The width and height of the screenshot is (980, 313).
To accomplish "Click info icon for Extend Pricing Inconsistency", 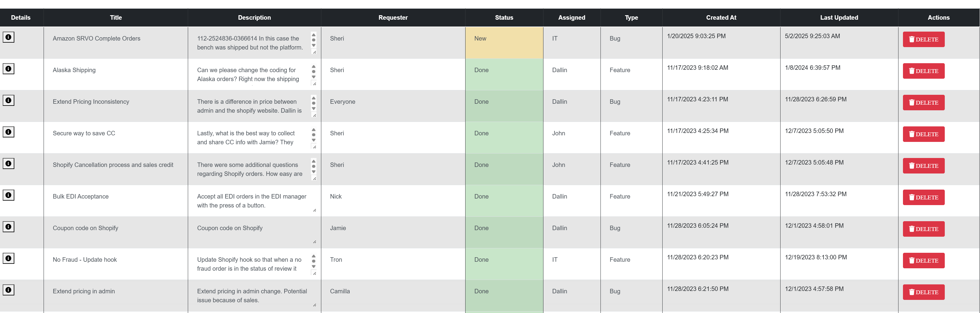I will [x=8, y=100].
